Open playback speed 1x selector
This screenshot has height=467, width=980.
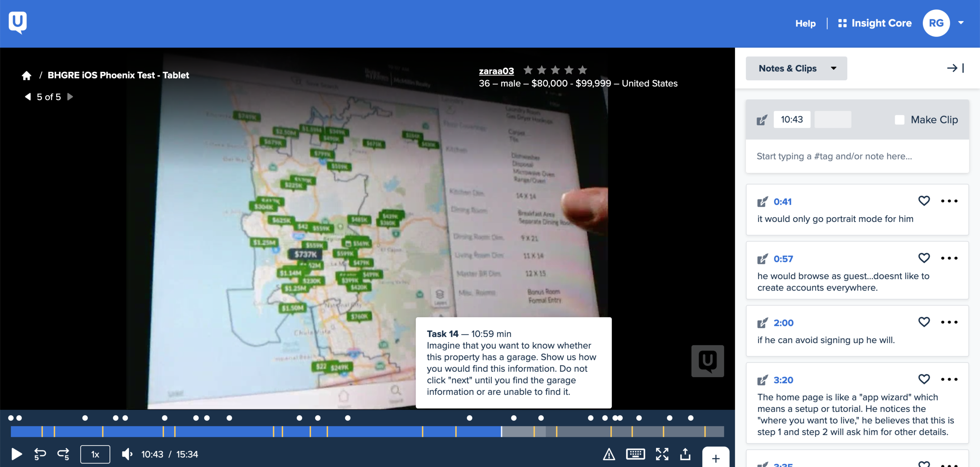click(95, 454)
